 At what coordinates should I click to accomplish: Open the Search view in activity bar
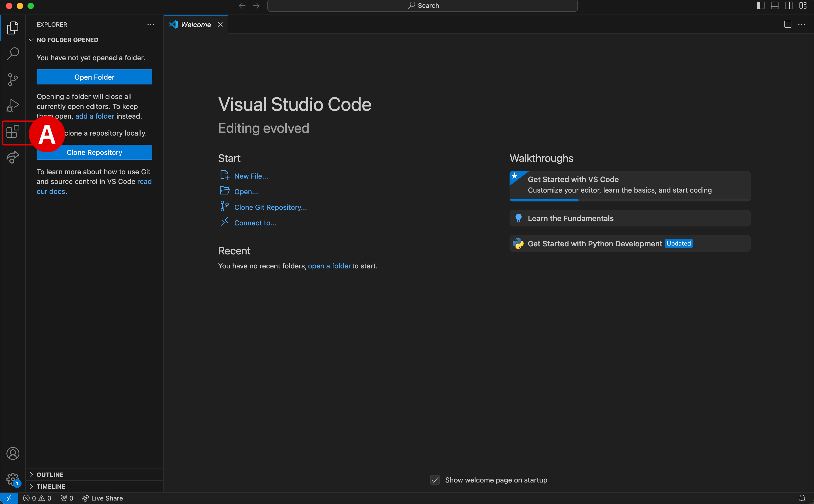pos(13,53)
